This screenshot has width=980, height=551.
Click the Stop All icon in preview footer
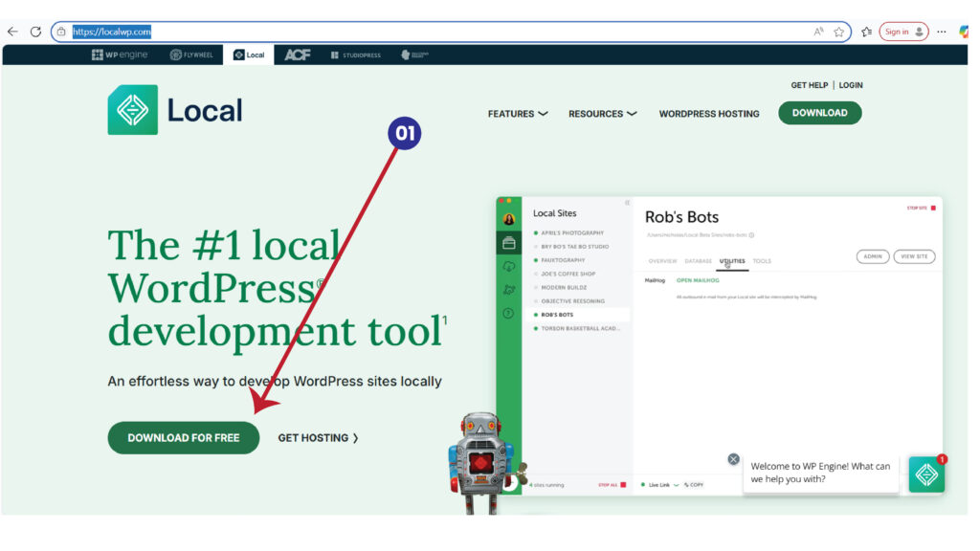coord(623,485)
